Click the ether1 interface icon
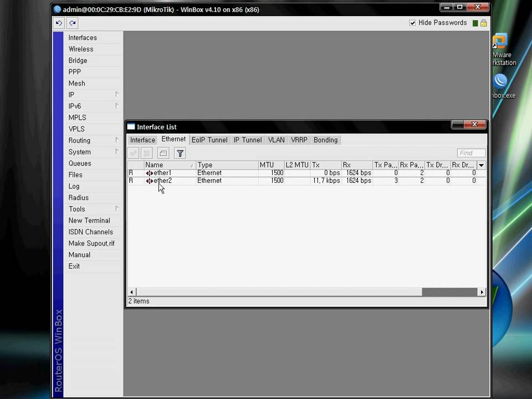The width and height of the screenshot is (532, 399). pyautogui.click(x=149, y=173)
